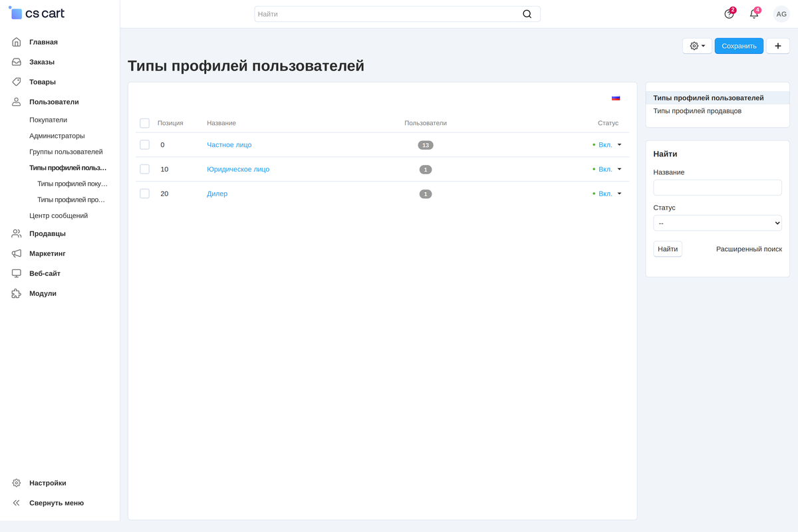Tick the select-all checkbox in table header
Image resolution: width=798 pixels, height=532 pixels.
(x=144, y=123)
